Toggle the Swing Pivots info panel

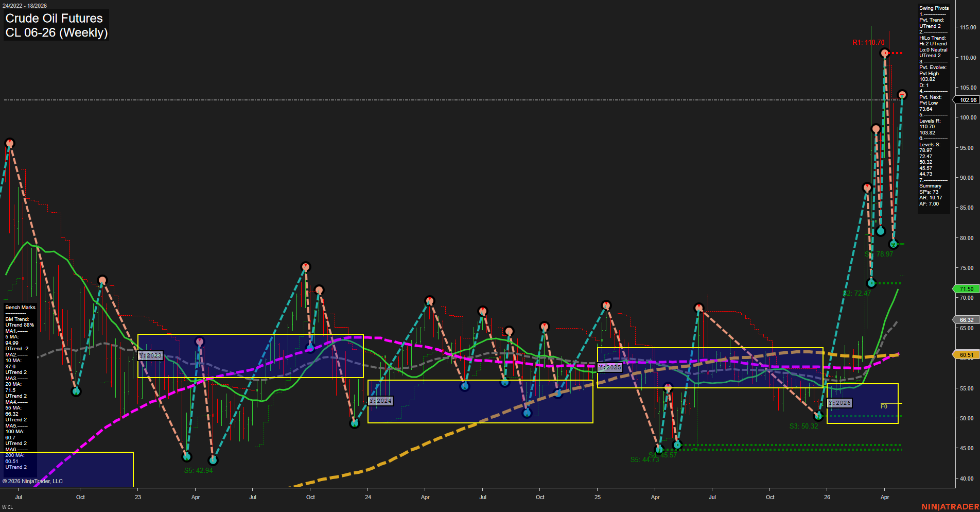click(933, 8)
